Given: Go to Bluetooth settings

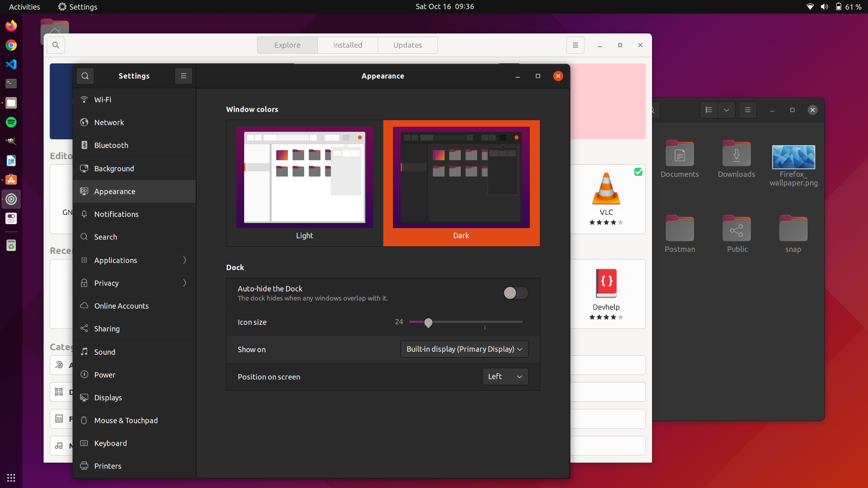Looking at the screenshot, I should click(x=134, y=145).
